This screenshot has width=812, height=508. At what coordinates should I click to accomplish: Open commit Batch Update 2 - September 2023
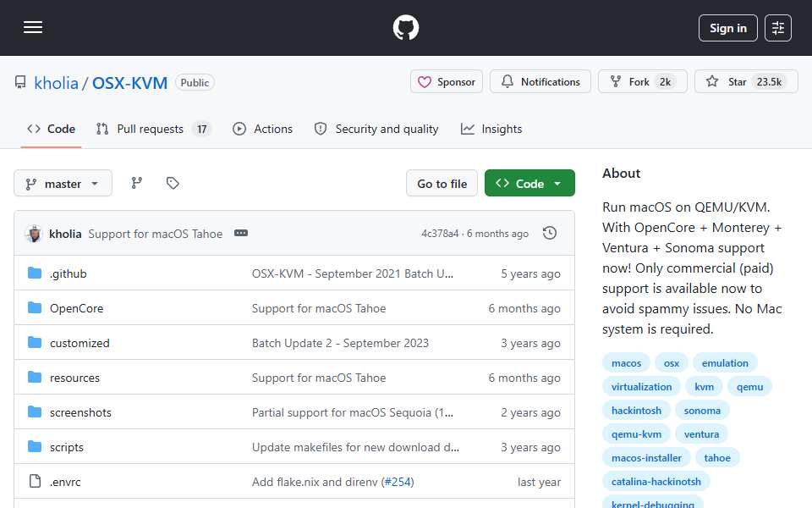click(x=340, y=343)
